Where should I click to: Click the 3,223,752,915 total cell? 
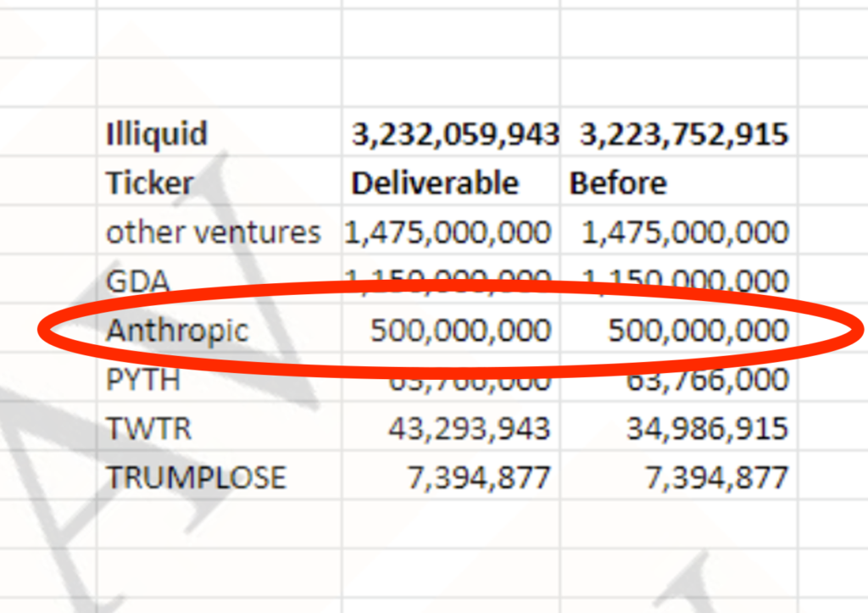click(679, 131)
